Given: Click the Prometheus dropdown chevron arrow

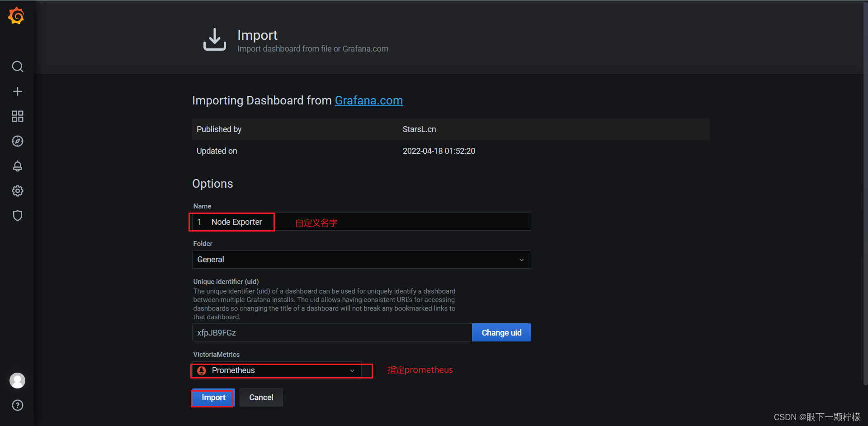Looking at the screenshot, I should pyautogui.click(x=352, y=370).
